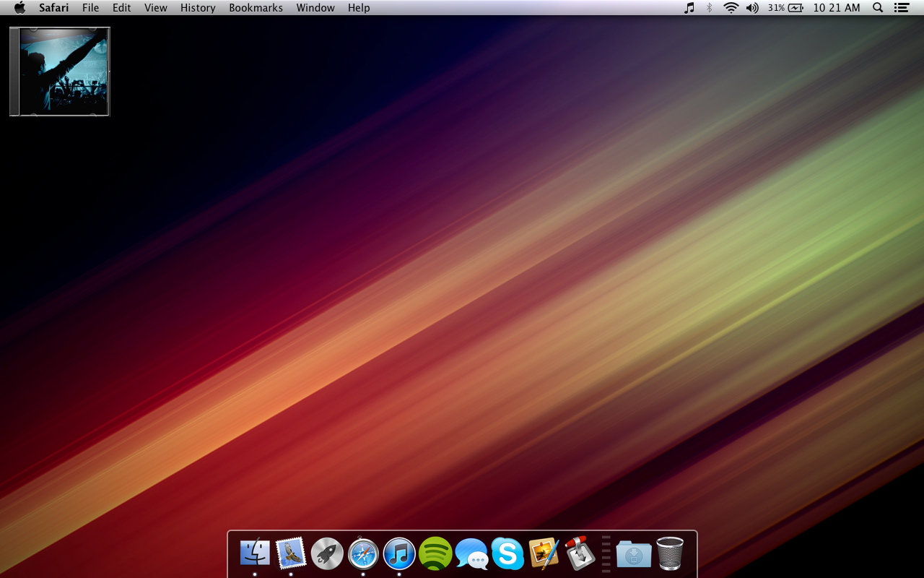Open iTunes from the dock

(399, 553)
